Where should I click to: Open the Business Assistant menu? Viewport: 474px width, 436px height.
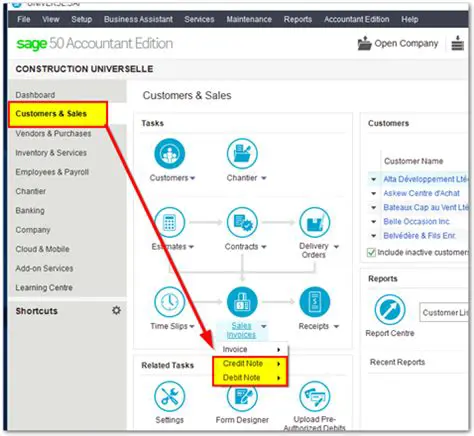point(138,19)
